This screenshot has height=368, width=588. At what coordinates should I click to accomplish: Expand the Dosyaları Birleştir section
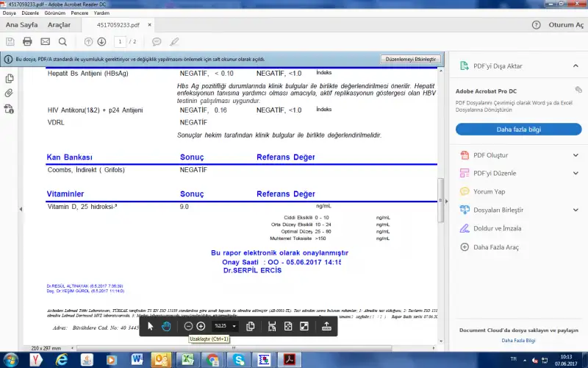point(576,210)
